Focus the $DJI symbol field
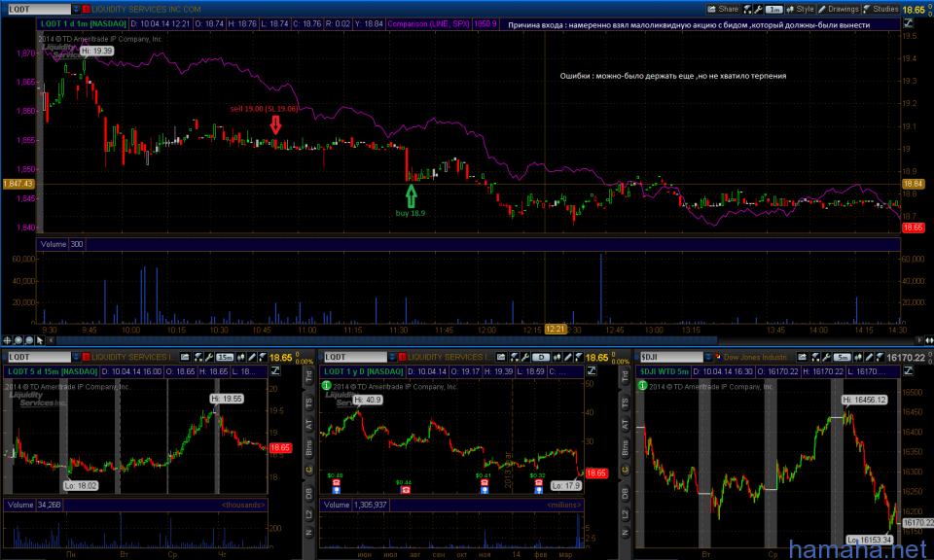Screen dimensions: 934x560 672,357
